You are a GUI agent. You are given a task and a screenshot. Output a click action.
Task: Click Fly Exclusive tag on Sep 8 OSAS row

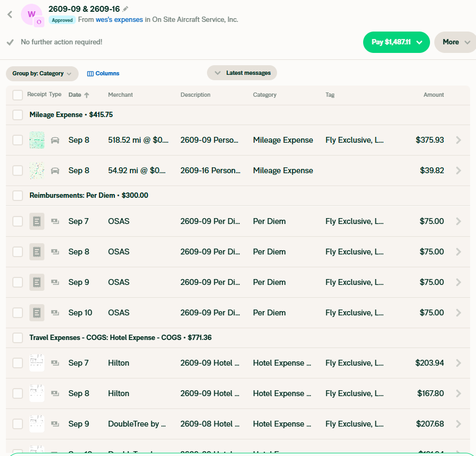click(x=354, y=252)
